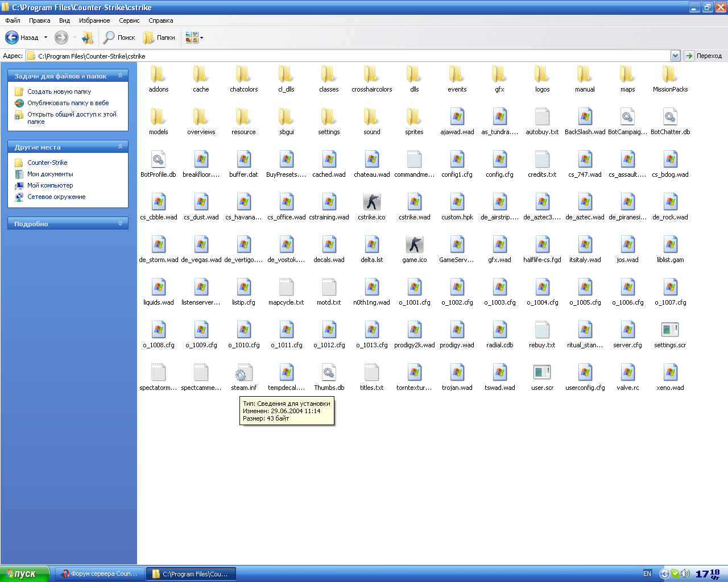Select the BotChatter.db file
The height and width of the screenshot is (582, 728).
click(670, 122)
